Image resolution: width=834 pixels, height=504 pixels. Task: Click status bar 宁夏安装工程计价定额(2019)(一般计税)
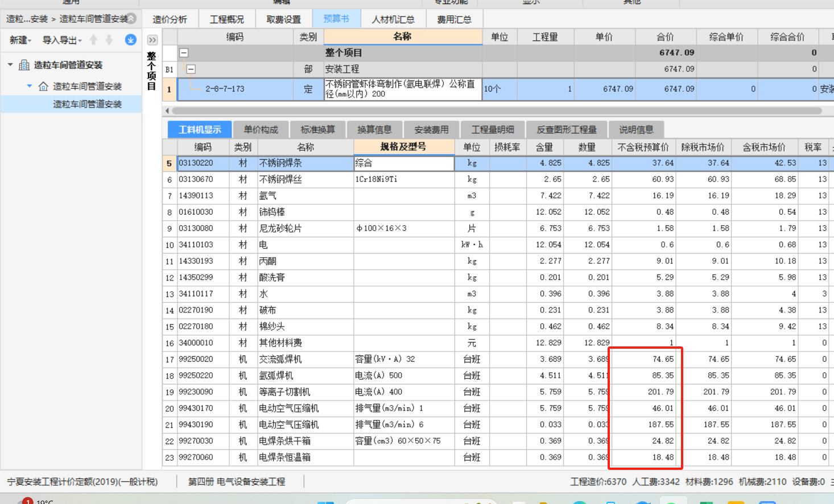pos(82,482)
